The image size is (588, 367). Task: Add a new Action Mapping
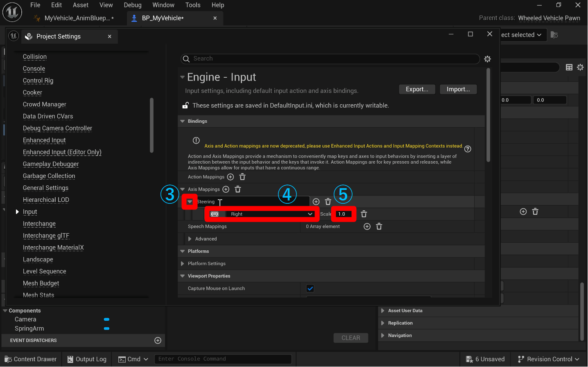click(x=231, y=177)
